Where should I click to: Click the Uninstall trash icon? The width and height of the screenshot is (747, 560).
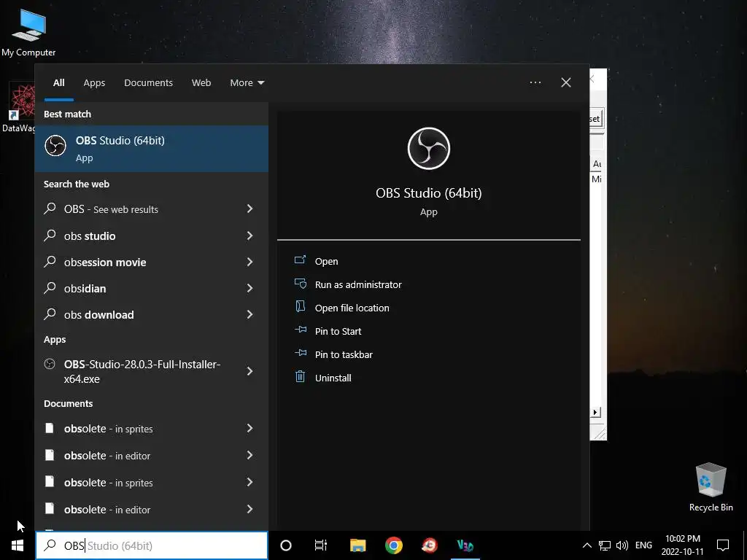[300, 377]
